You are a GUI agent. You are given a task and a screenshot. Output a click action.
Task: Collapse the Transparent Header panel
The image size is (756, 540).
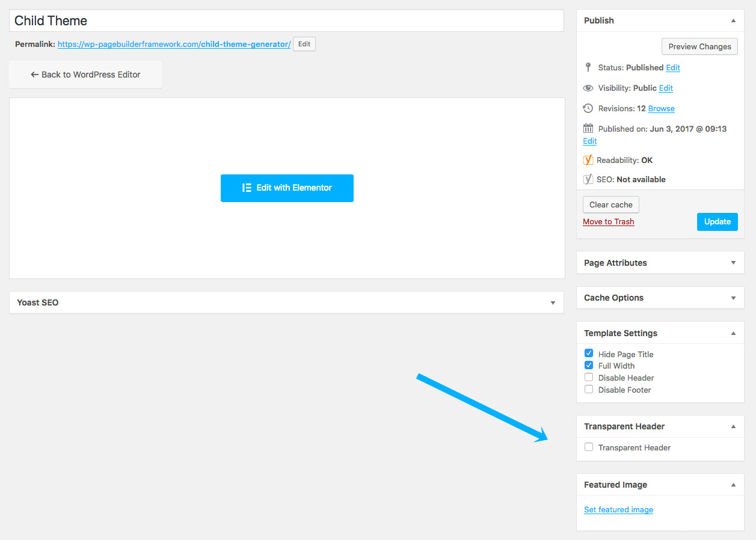coord(733,426)
